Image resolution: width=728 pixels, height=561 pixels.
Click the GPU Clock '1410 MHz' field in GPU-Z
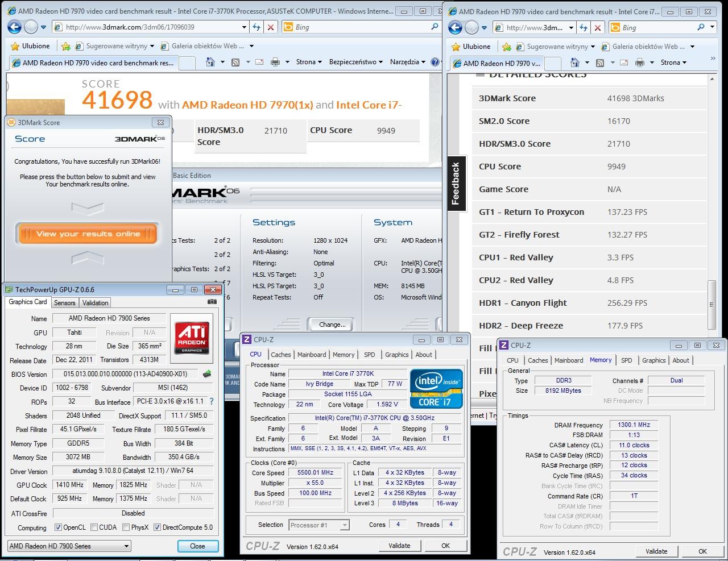coord(69,485)
